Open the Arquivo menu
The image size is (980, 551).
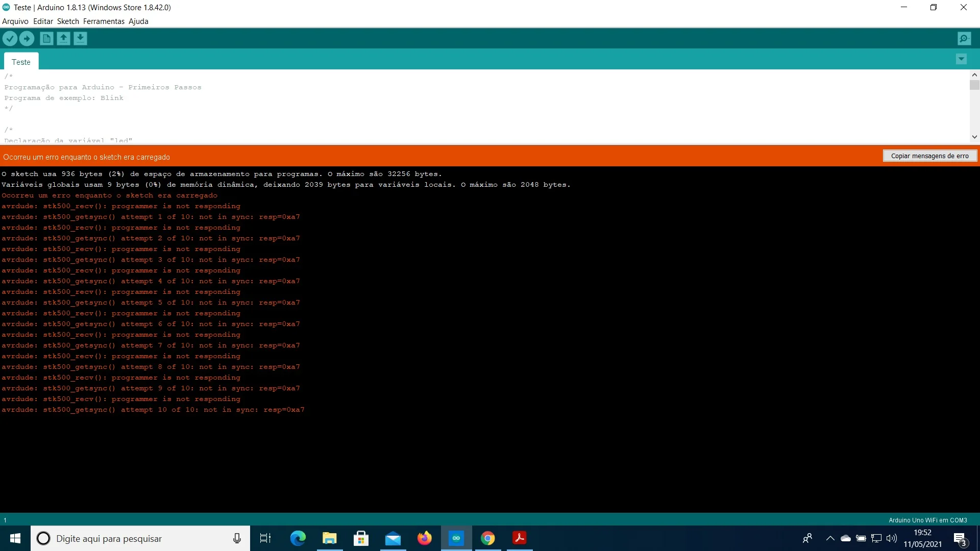(x=15, y=21)
